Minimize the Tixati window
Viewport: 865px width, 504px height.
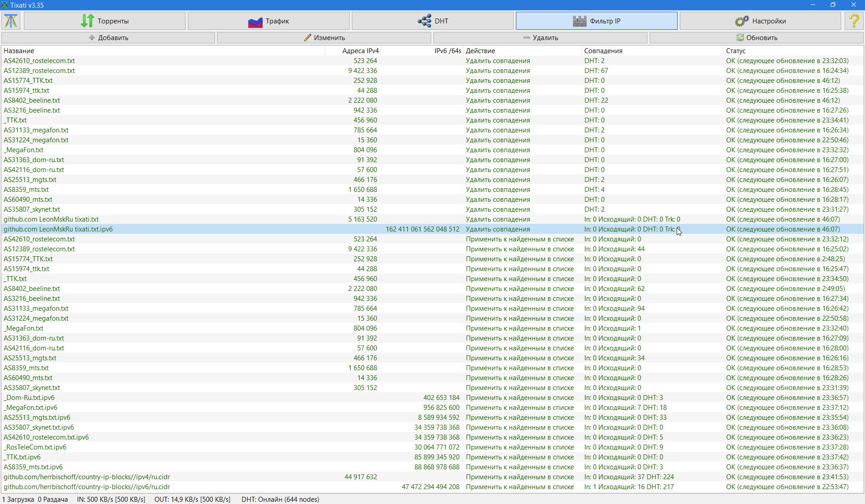pyautogui.click(x=813, y=5)
